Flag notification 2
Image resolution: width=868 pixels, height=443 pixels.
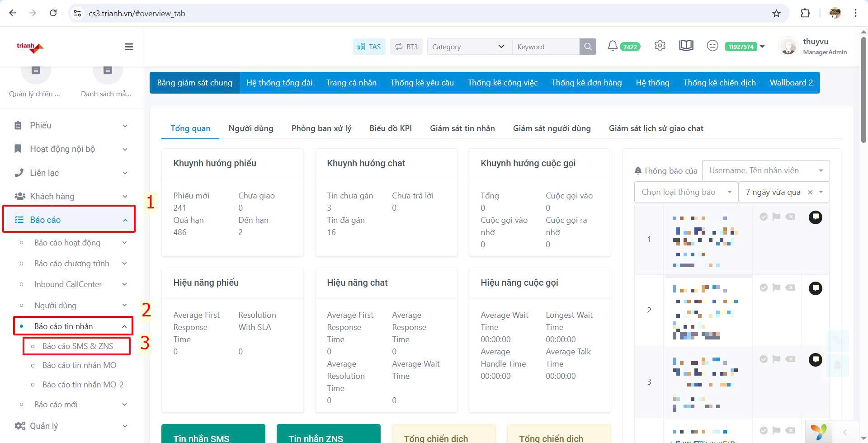tap(776, 287)
